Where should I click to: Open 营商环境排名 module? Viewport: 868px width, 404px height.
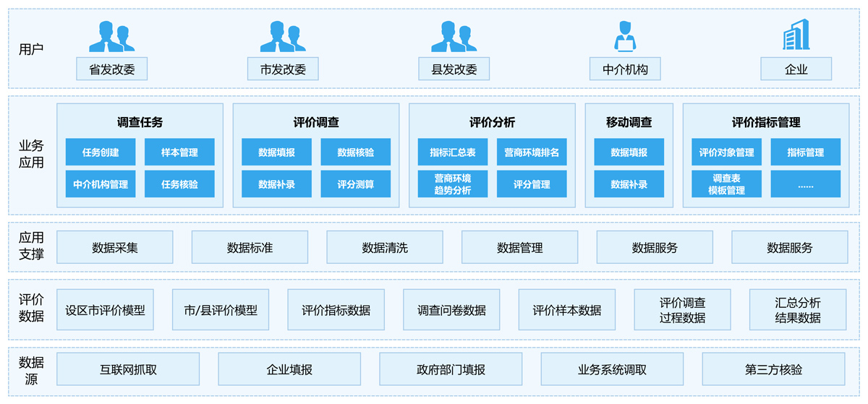[532, 152]
